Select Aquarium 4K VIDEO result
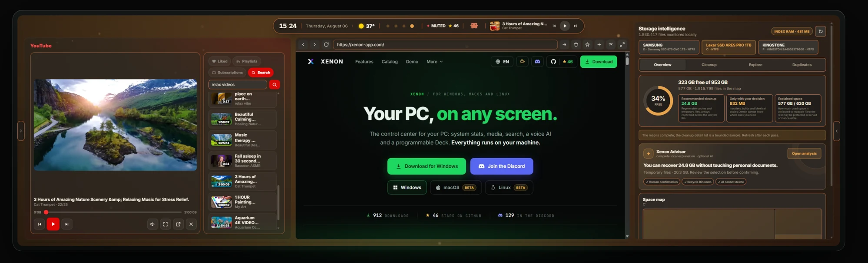The width and height of the screenshot is (868, 263). pyautogui.click(x=243, y=222)
